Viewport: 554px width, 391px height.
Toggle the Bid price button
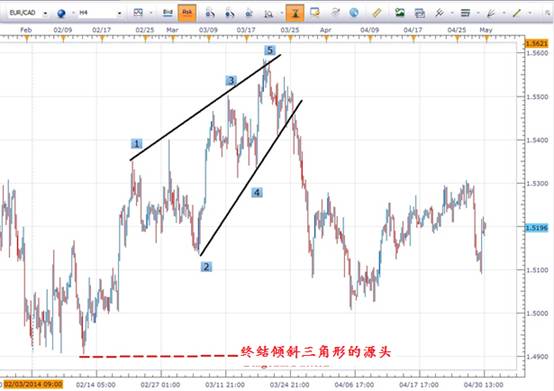[167, 13]
